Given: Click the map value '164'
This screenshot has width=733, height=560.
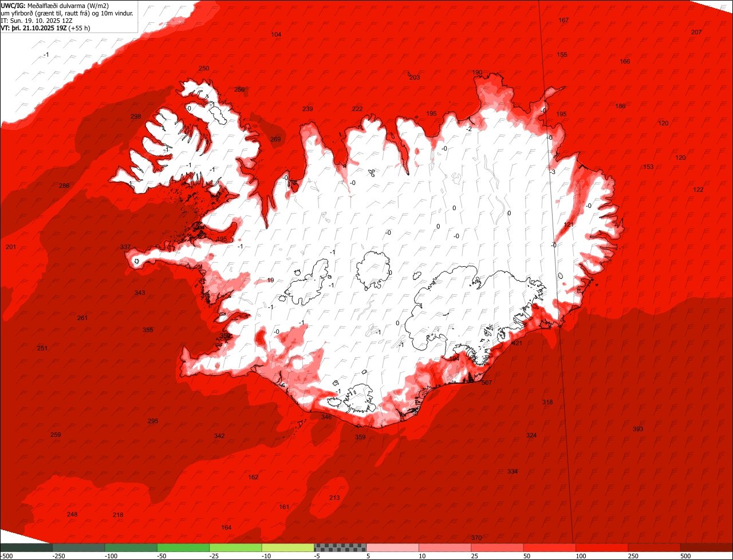Looking at the screenshot, I should tap(226, 527).
